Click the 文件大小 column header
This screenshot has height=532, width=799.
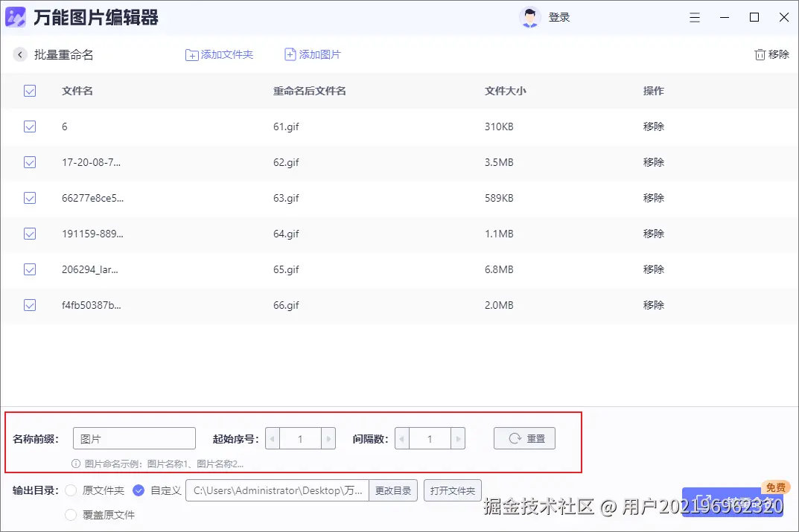(506, 91)
